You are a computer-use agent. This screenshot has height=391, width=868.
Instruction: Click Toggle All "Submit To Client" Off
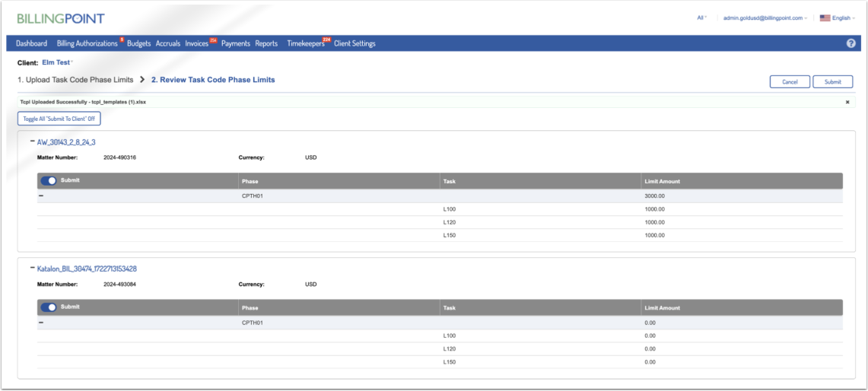59,119
